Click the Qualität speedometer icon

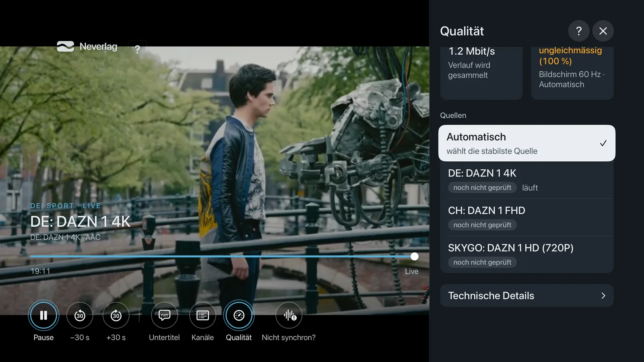[239, 315]
